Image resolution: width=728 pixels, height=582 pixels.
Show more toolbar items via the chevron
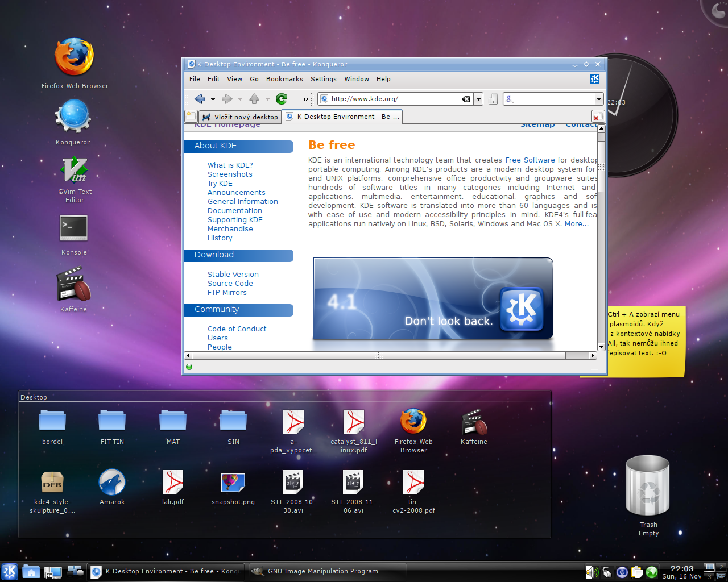click(x=305, y=99)
